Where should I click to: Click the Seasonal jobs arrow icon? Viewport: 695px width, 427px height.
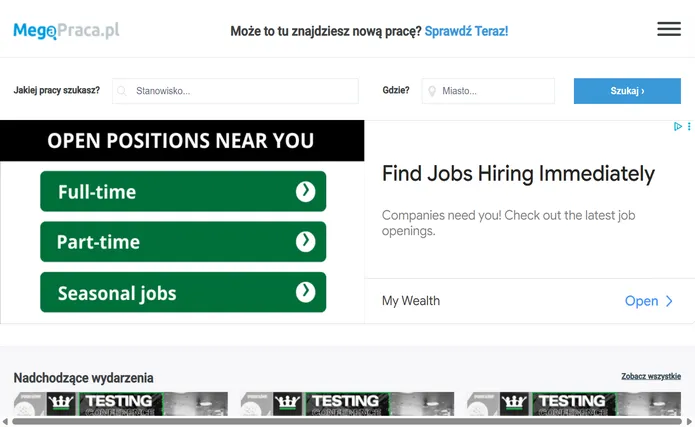[306, 292]
